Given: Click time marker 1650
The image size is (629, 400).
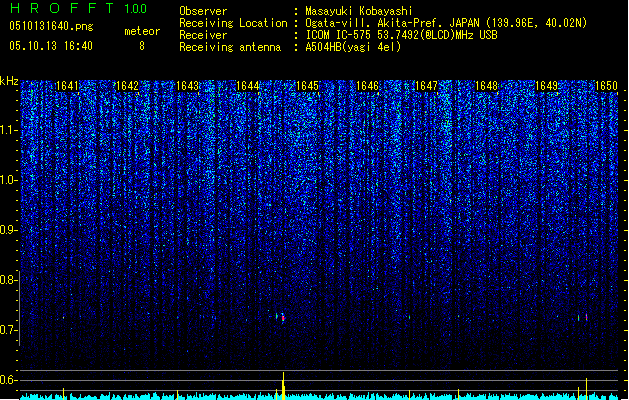Looking at the screenshot, I should pyautogui.click(x=606, y=86).
